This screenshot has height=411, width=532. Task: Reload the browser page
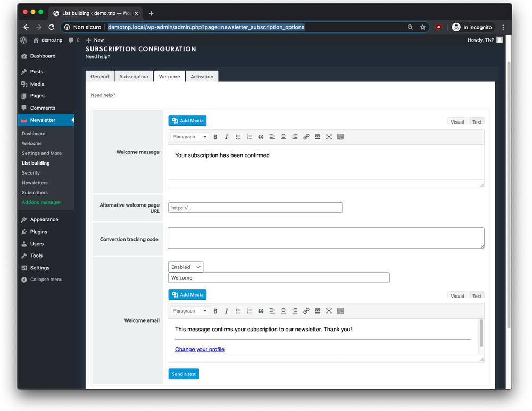click(x=52, y=27)
